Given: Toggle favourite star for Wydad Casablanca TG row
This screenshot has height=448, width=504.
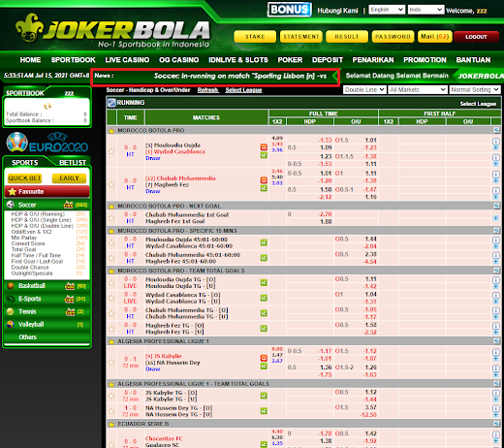Looking at the screenshot, I should coord(111,298).
